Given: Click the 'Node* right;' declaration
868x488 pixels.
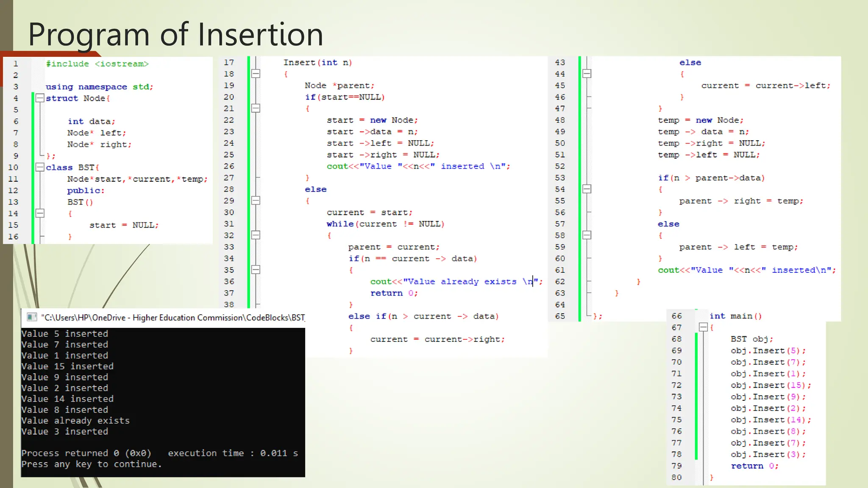Looking at the screenshot, I should pyautogui.click(x=99, y=144).
